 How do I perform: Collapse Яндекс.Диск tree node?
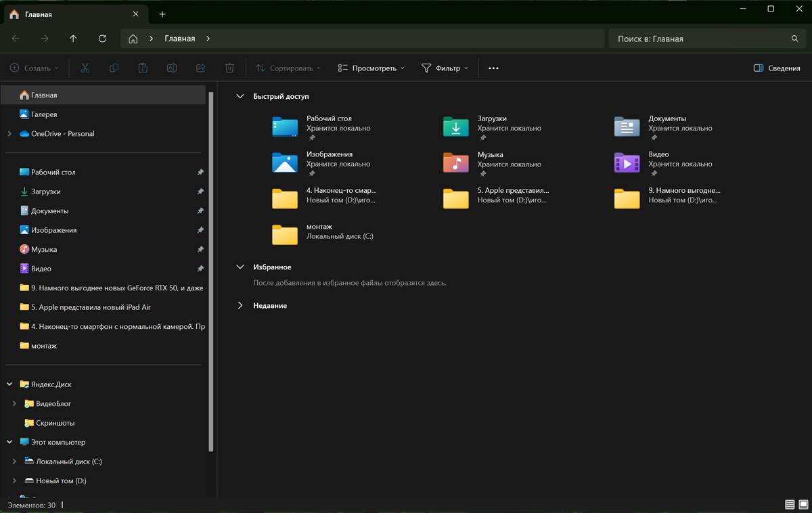tap(9, 384)
